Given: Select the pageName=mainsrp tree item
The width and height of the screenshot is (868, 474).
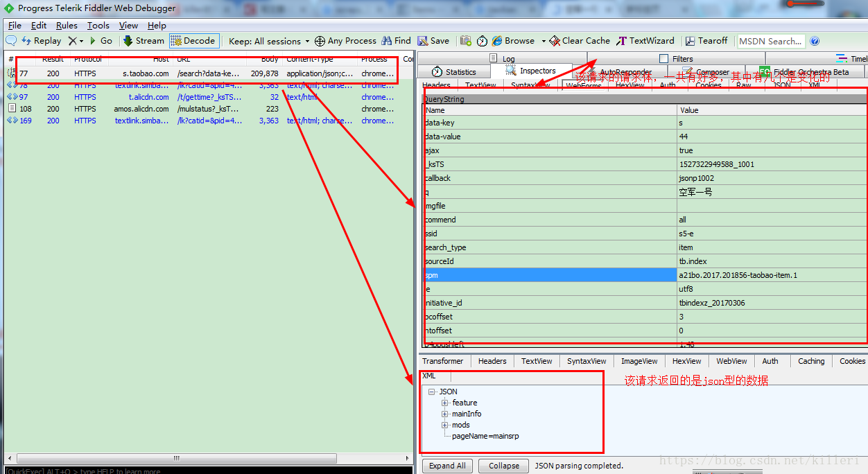Looking at the screenshot, I should [485, 436].
